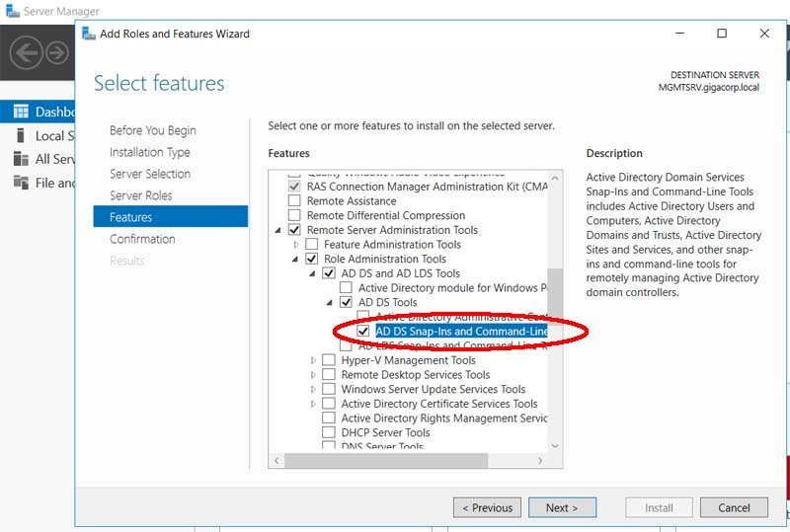Expand Active Directory Certificate Services Tools node
The height and width of the screenshot is (532, 790).
point(313,404)
